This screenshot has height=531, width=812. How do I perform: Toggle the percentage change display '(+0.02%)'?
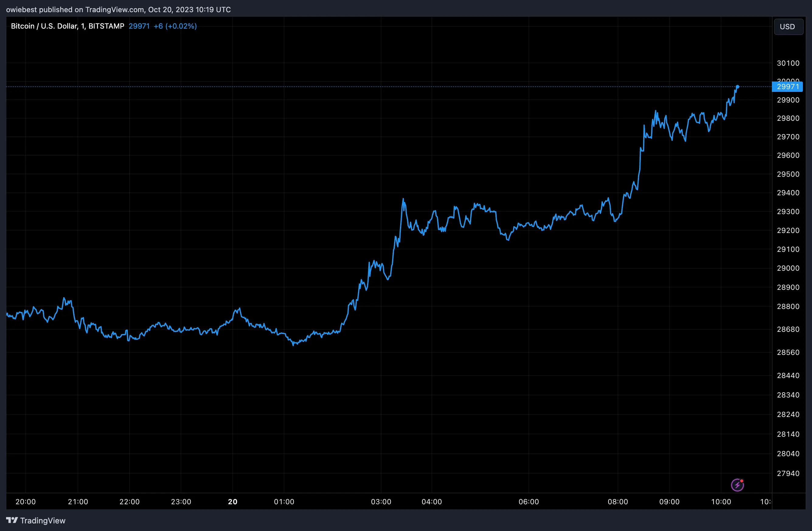[181, 26]
